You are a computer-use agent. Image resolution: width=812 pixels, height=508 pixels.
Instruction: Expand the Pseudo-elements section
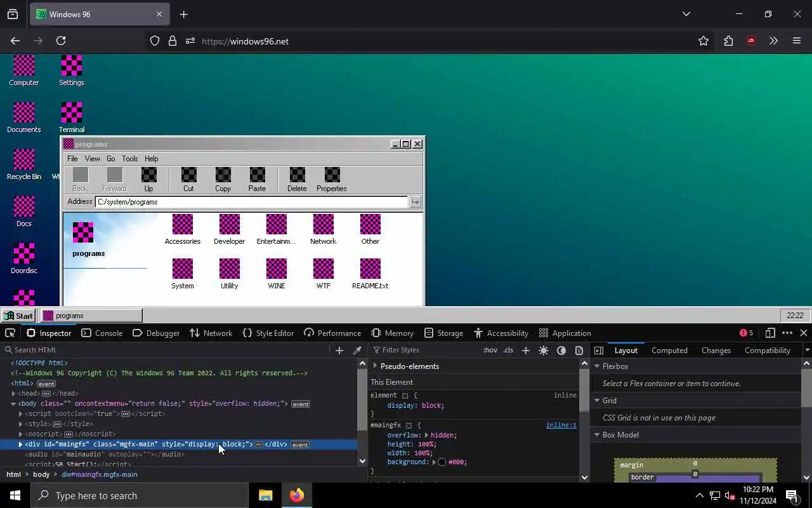[375, 366]
